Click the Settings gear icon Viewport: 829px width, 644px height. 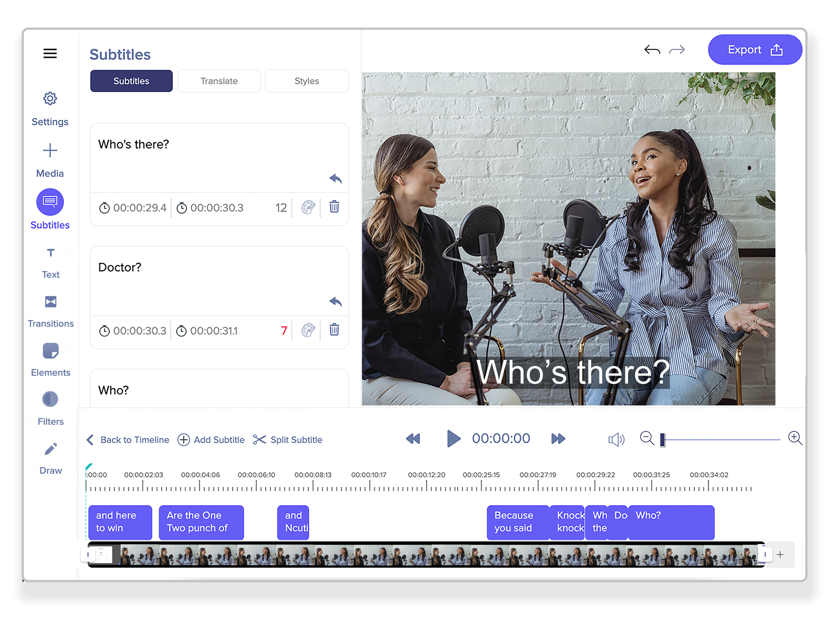pyautogui.click(x=50, y=99)
